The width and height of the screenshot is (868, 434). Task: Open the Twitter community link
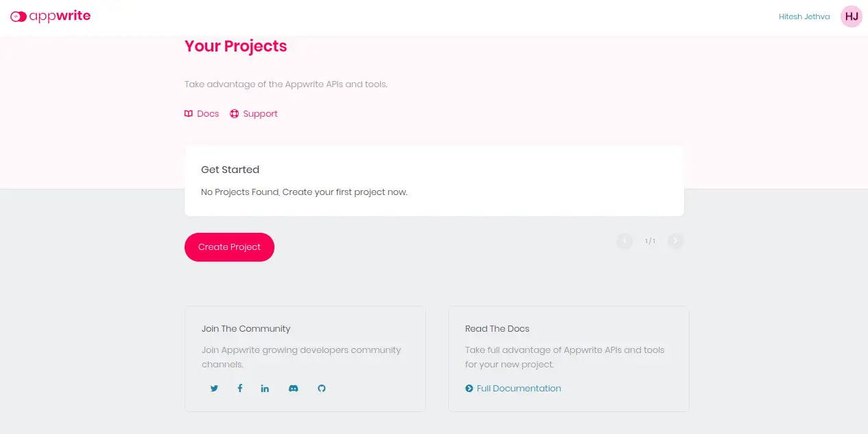point(214,389)
